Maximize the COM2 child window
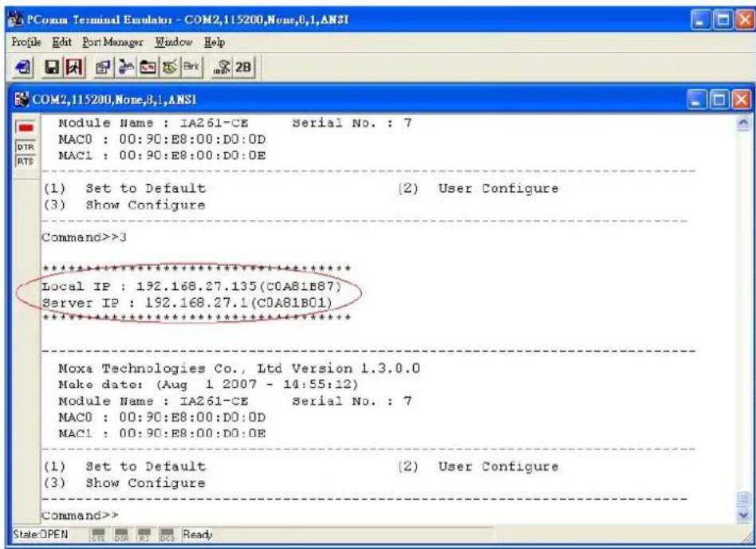Screen dimensions: 756x549 click(x=719, y=100)
